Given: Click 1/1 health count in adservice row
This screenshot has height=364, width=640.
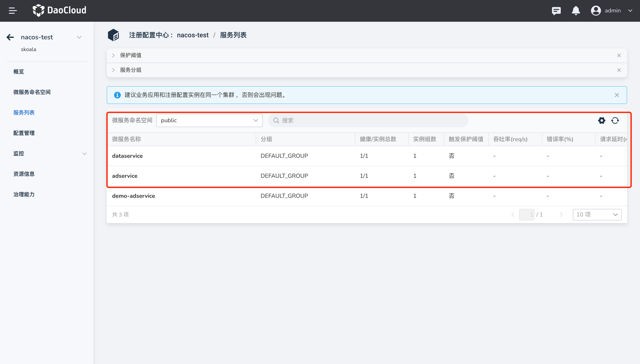Looking at the screenshot, I should pyautogui.click(x=364, y=176).
